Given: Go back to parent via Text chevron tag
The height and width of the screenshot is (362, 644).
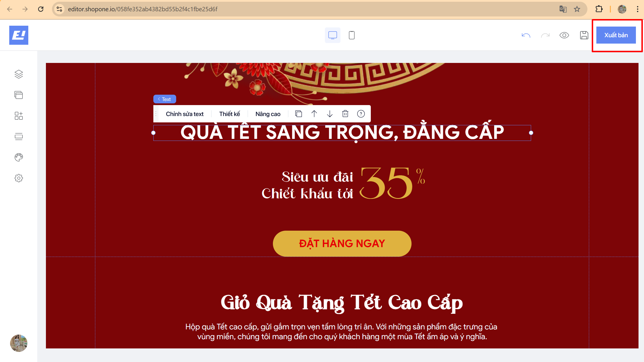Looking at the screenshot, I should click(x=165, y=99).
